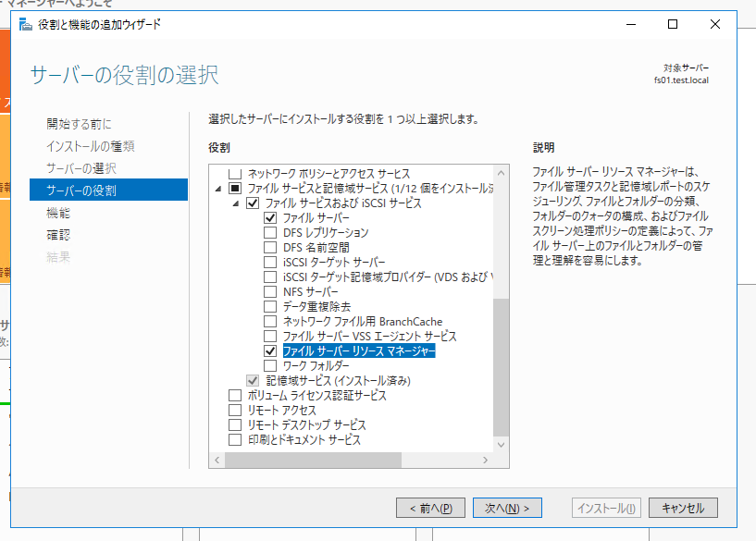Check the データ重複除去 checkbox

pyautogui.click(x=270, y=306)
